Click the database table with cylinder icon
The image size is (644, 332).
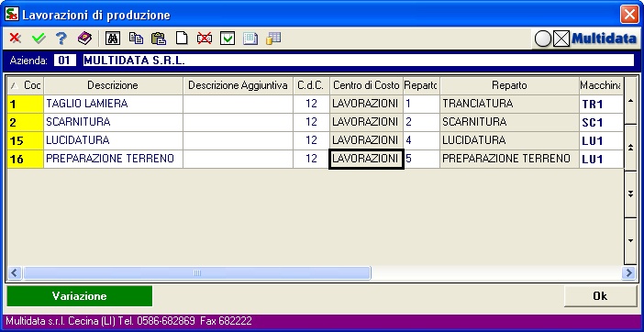[x=273, y=39]
